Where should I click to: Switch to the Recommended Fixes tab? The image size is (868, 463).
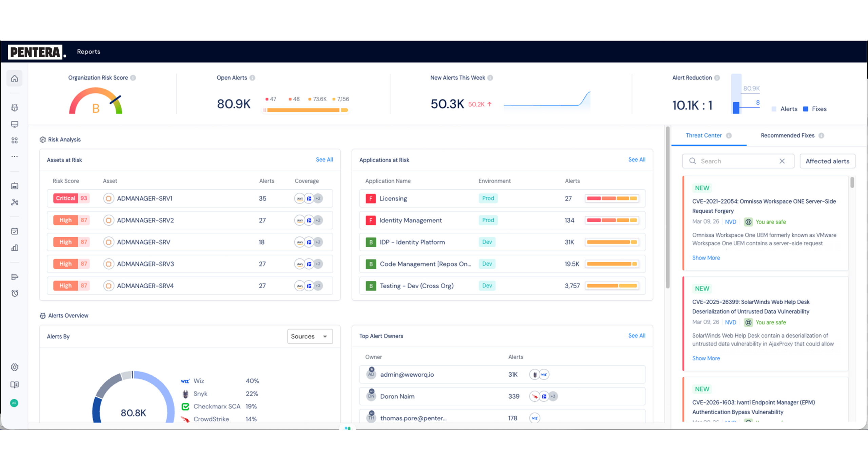(x=787, y=135)
